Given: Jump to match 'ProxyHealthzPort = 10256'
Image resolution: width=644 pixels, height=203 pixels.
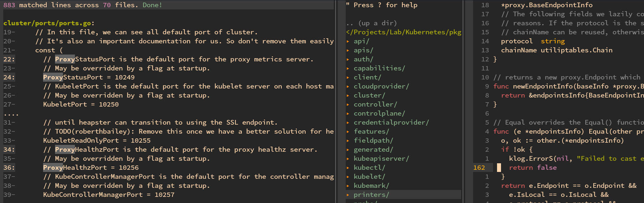Looking at the screenshot, I should tap(91, 168).
